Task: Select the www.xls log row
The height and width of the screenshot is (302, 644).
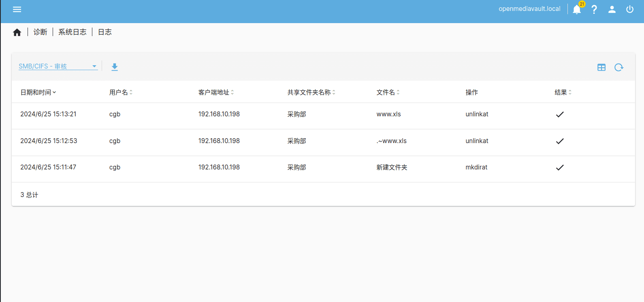Action: [388, 114]
